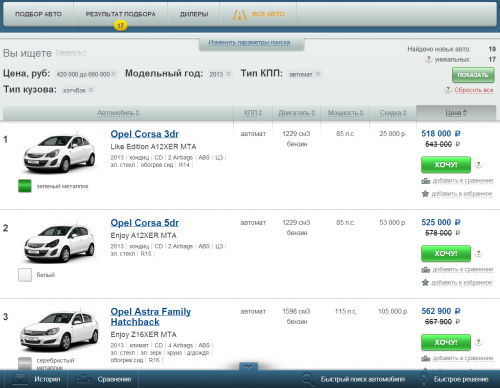
Task: Click help icon beside Corsa 3dr ХОЧУ!
Action: point(478,164)
